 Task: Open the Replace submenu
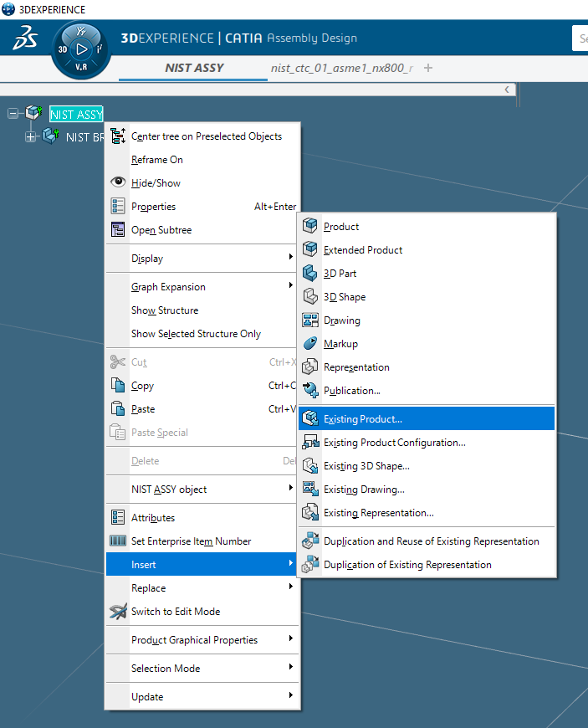click(202, 587)
